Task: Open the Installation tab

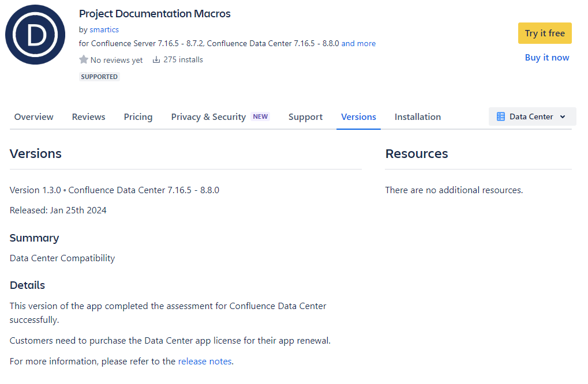Action: tap(417, 117)
